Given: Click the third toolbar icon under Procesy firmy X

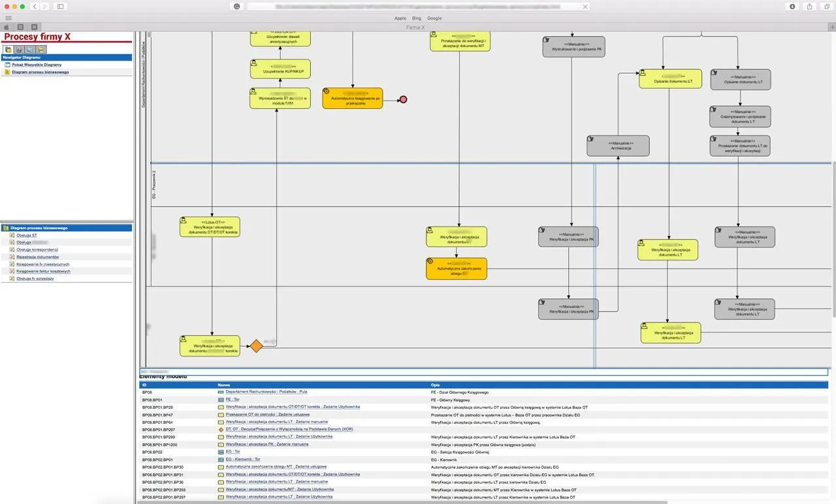Looking at the screenshot, I should coord(30,50).
